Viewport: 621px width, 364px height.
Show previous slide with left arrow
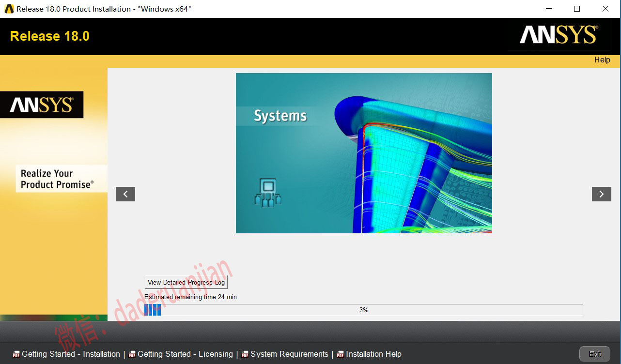[x=125, y=194]
